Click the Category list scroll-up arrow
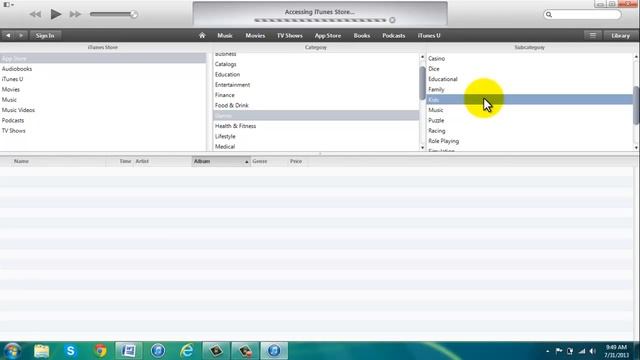Viewport: 640px width, 360px height. pos(422,57)
